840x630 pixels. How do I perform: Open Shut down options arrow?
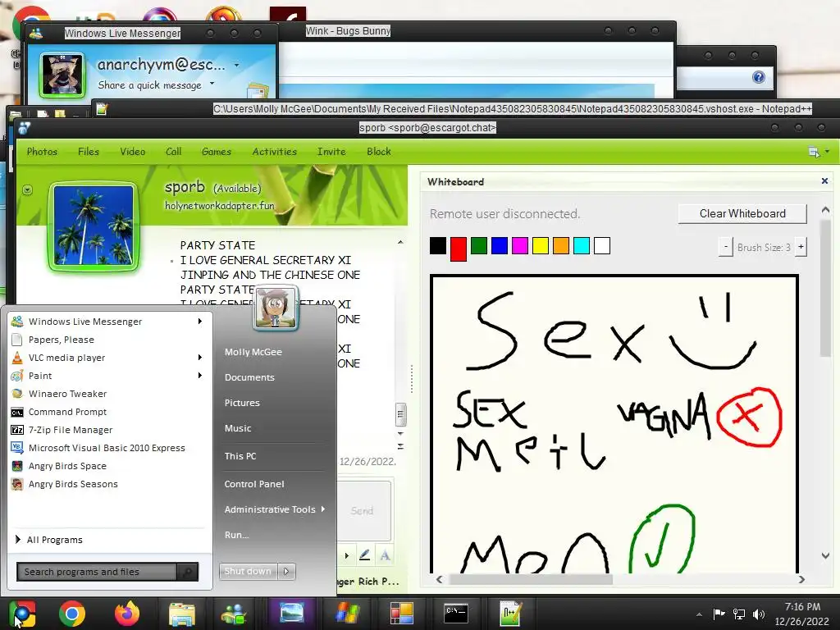click(286, 572)
